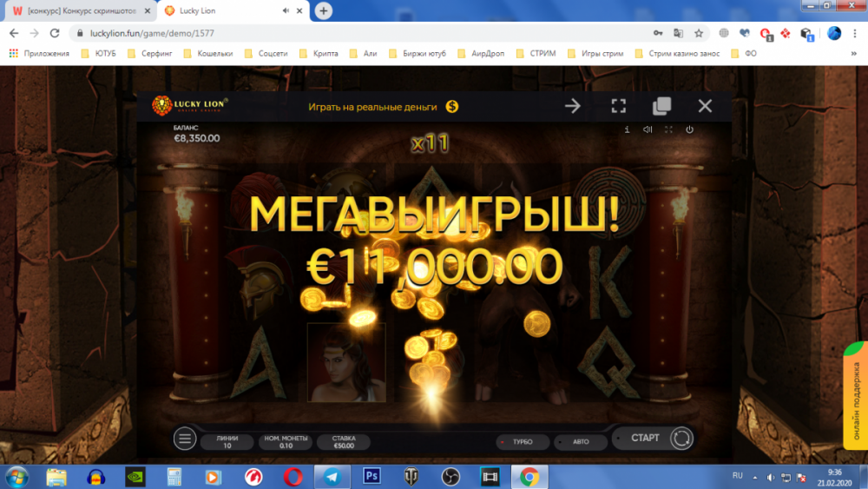
Task: Open the Линии lines selector
Action: [x=227, y=441]
